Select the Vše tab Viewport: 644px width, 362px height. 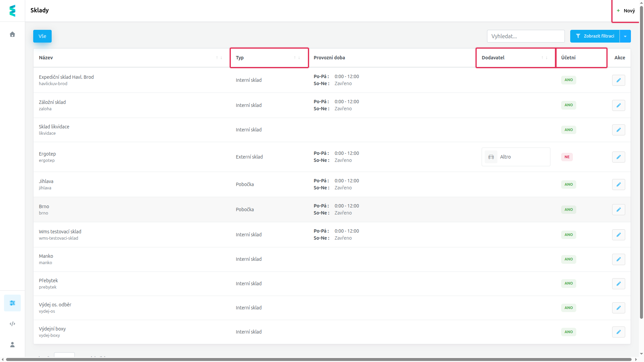tap(42, 36)
